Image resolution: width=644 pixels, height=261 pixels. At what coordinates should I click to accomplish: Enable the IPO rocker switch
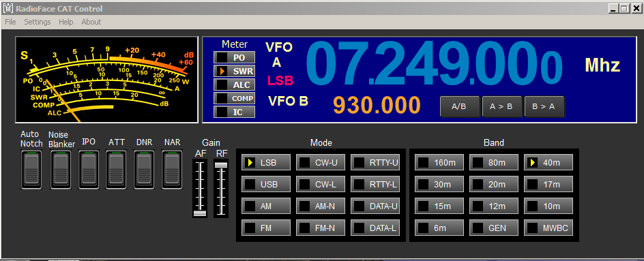89,170
